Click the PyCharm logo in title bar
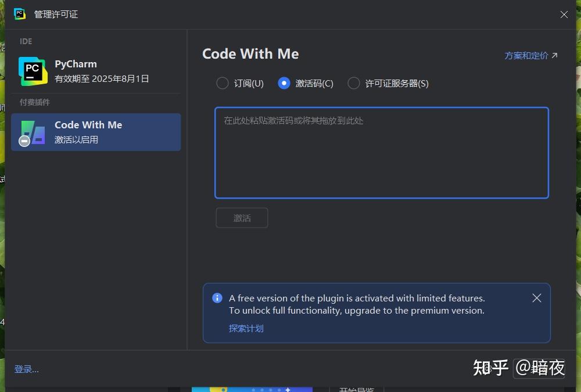The image size is (581, 392). [20, 14]
